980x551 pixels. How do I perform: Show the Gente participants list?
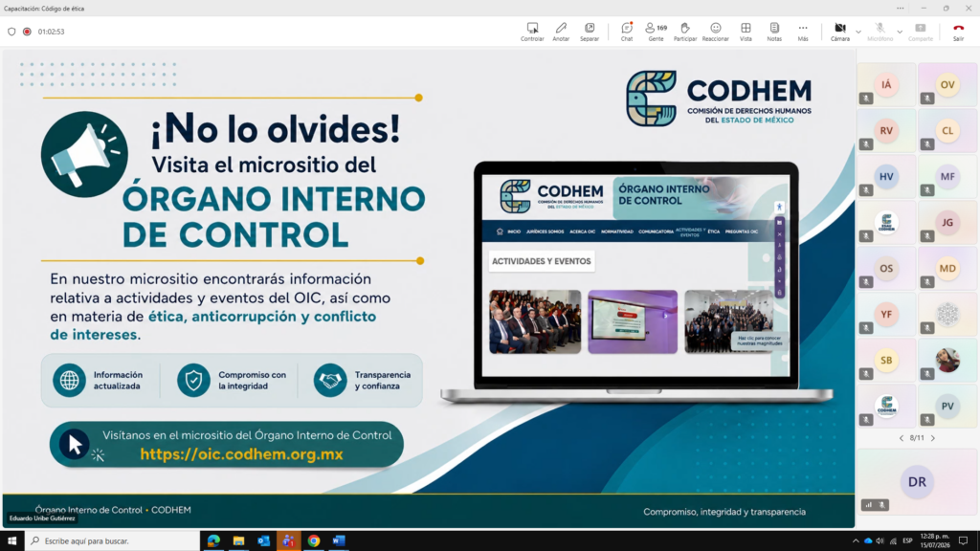656,32
